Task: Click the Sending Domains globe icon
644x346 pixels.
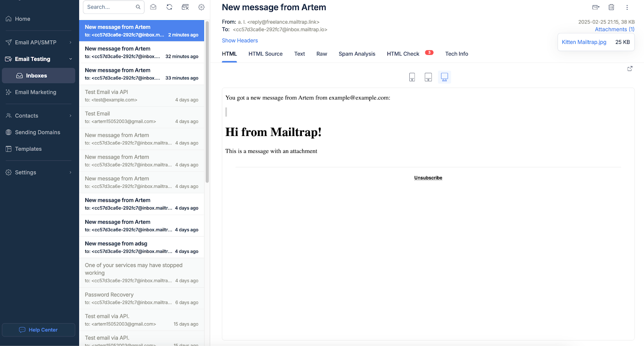Action: click(8, 132)
